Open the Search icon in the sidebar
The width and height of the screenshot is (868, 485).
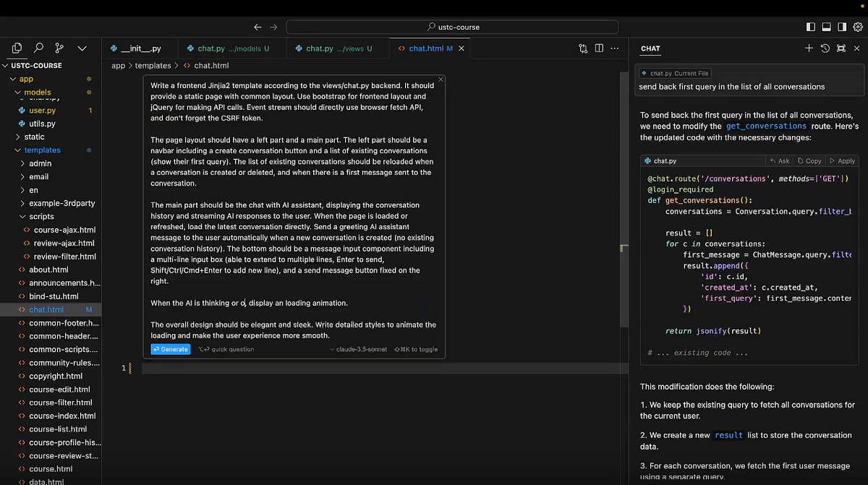39,48
